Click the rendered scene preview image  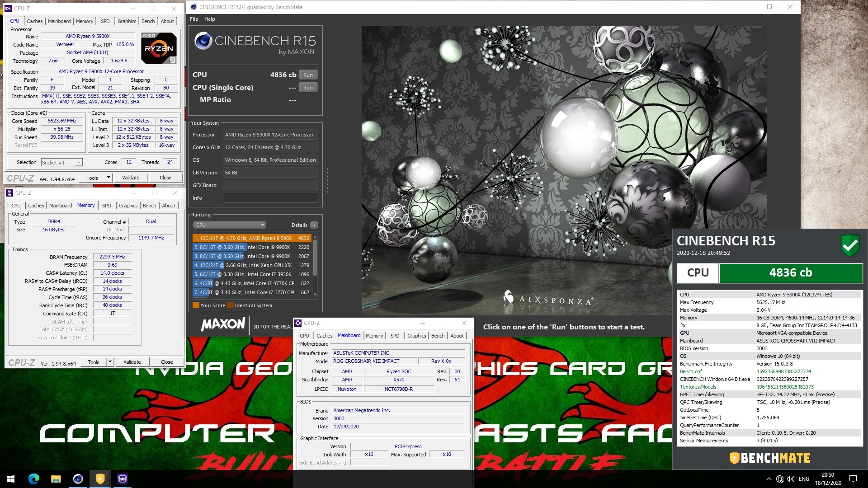[x=563, y=171]
